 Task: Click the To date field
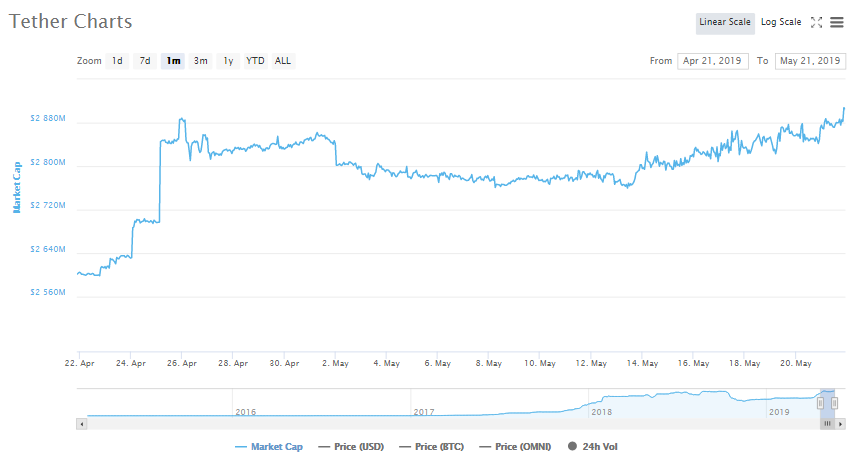click(x=810, y=61)
